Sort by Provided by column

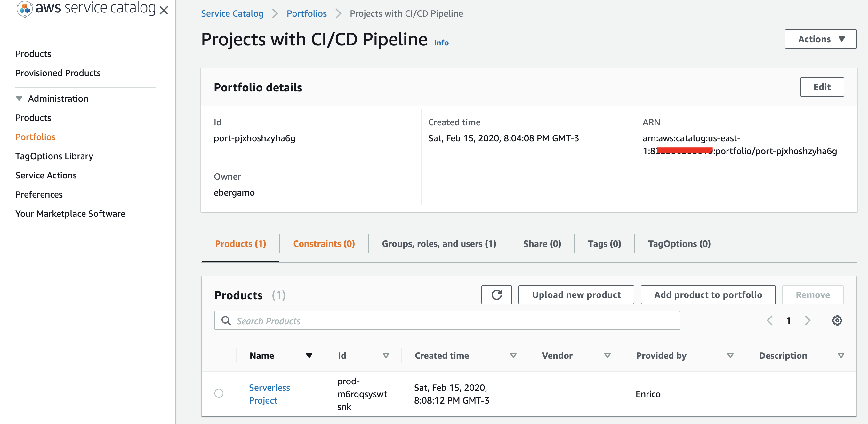(730, 355)
